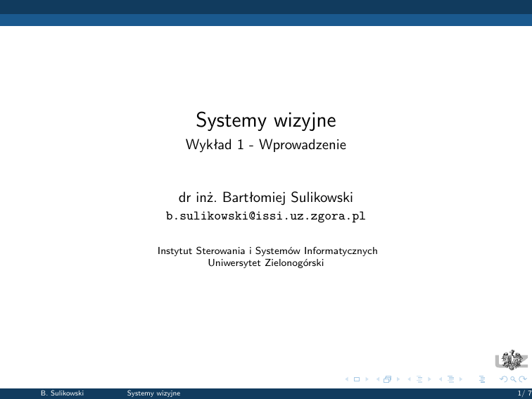
Task: Click the subsection navigation lines icon
Action: click(420, 380)
